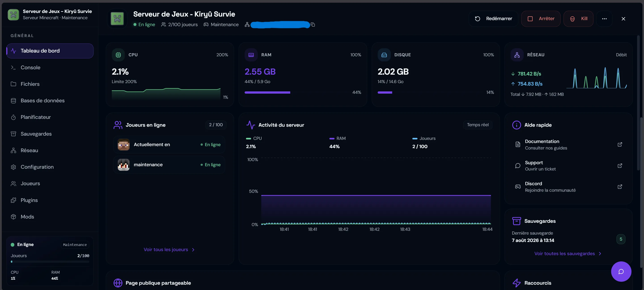Click the Aide rapide info icon
Screen dimensions: 644x290
[517, 125]
